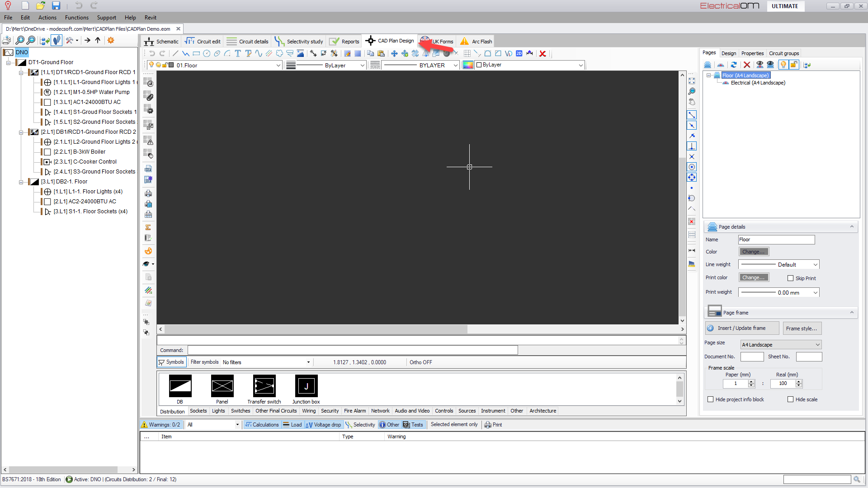Viewport: 868px width, 488px height.
Task: Select the Line drawing tool
Action: [x=175, y=53]
